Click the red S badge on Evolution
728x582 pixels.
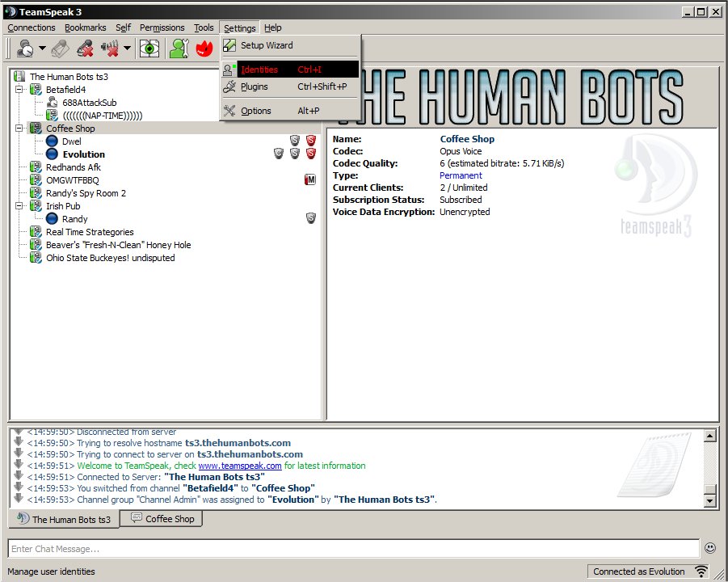pos(311,154)
